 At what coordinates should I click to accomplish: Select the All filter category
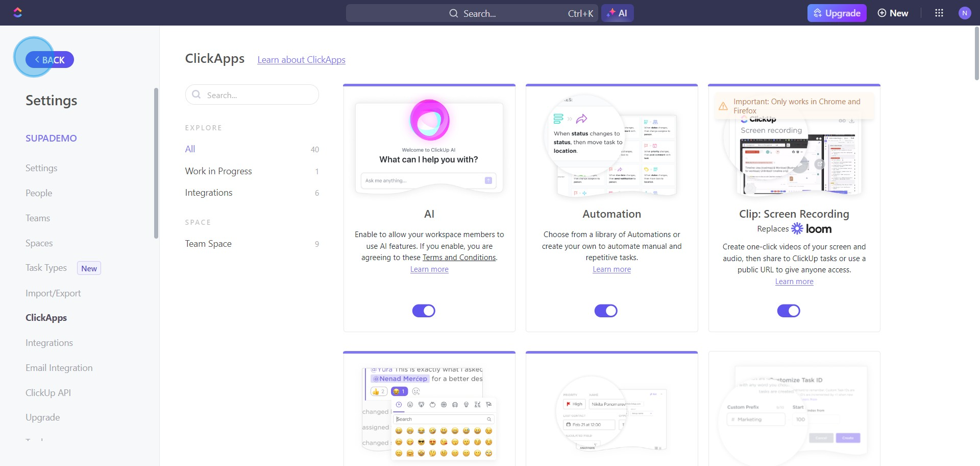coord(190,149)
